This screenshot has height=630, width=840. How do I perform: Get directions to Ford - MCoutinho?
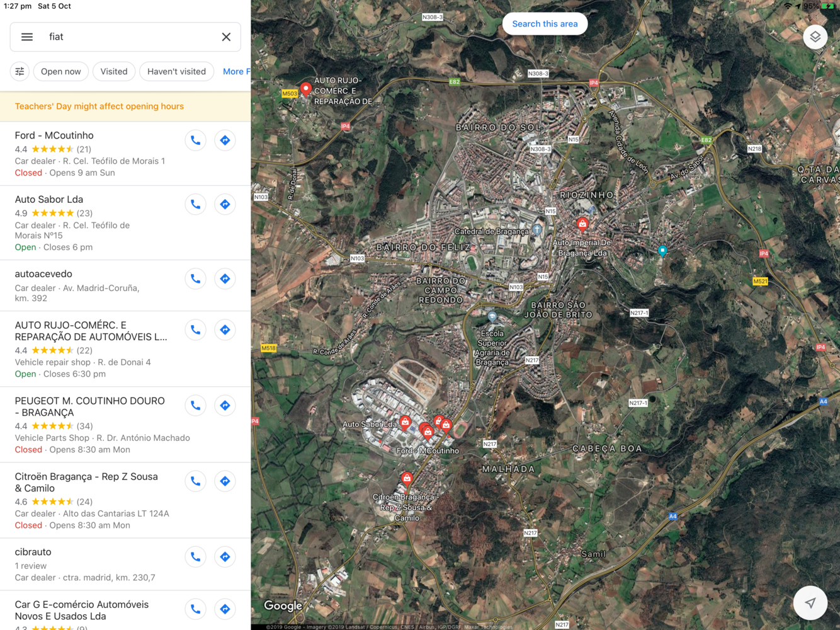tap(225, 140)
